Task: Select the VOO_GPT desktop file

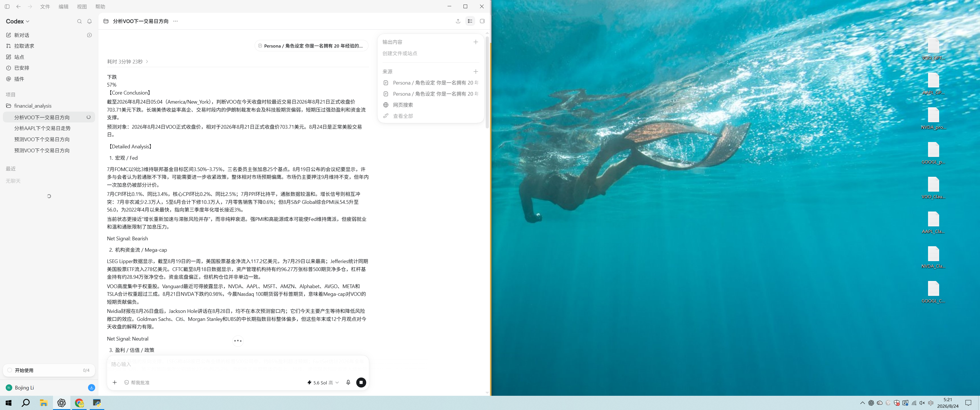Action: pos(933,49)
